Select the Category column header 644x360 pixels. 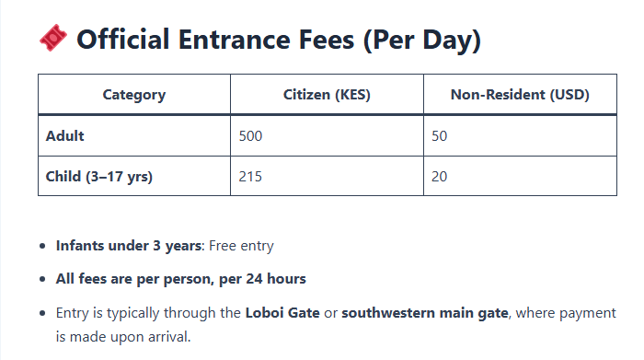coord(134,95)
